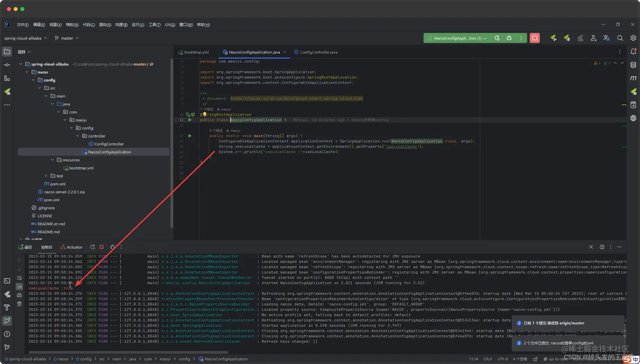Open more options in Run panel toolbar
Screen dimensions: 640x364
coord(121,247)
